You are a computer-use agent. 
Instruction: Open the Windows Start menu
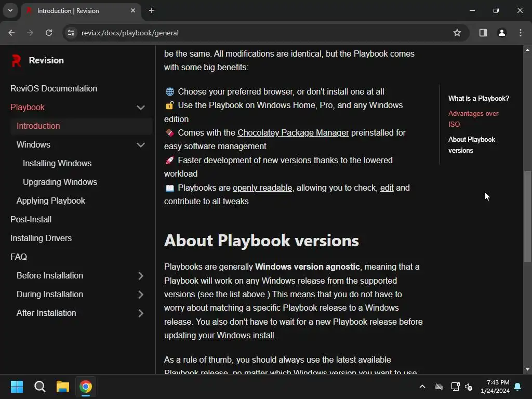tap(17, 387)
